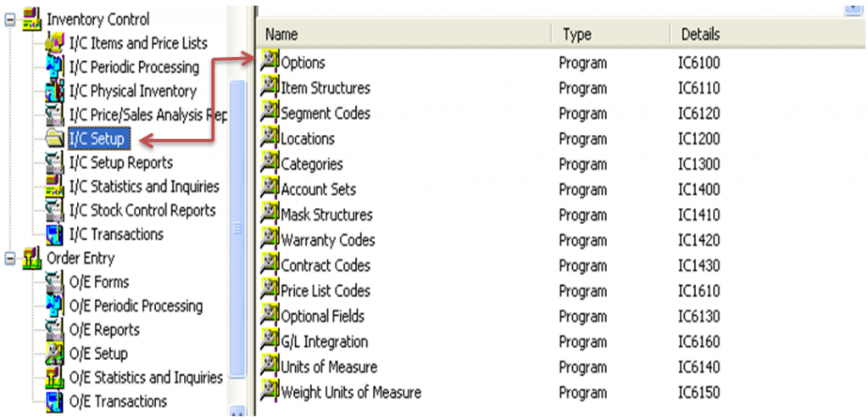This screenshot has height=420, width=868.
Task: Collapse the Order Entry tree node
Action: coord(9,259)
